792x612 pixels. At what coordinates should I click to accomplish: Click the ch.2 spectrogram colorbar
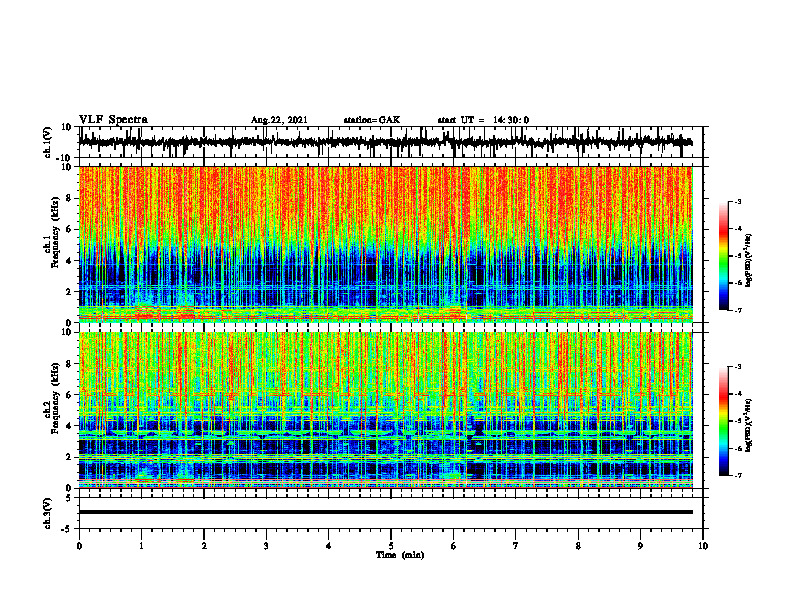[x=723, y=421]
